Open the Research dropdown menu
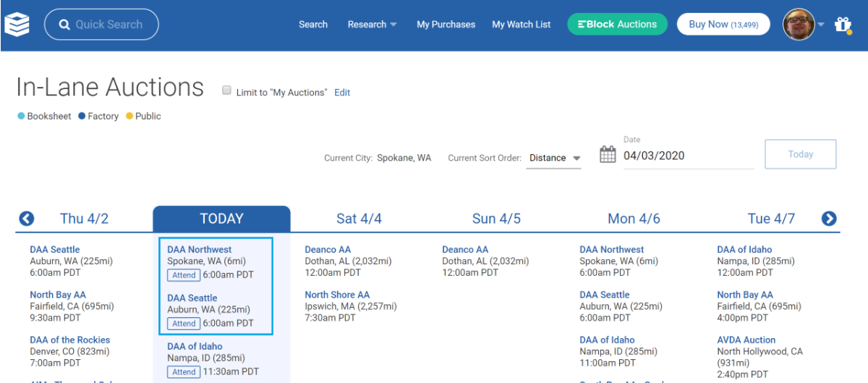The height and width of the screenshot is (383, 868). point(372,25)
